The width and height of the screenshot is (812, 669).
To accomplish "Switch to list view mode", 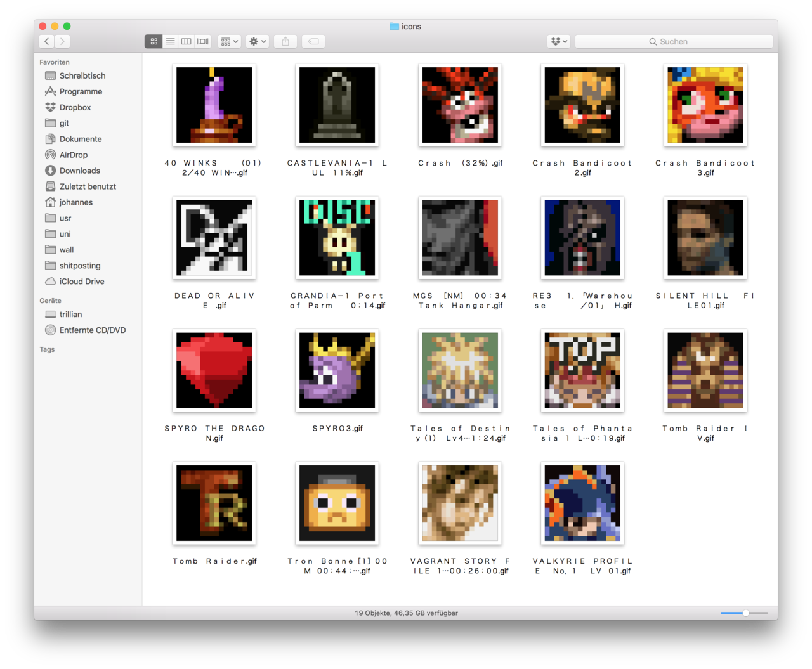I will tap(170, 41).
